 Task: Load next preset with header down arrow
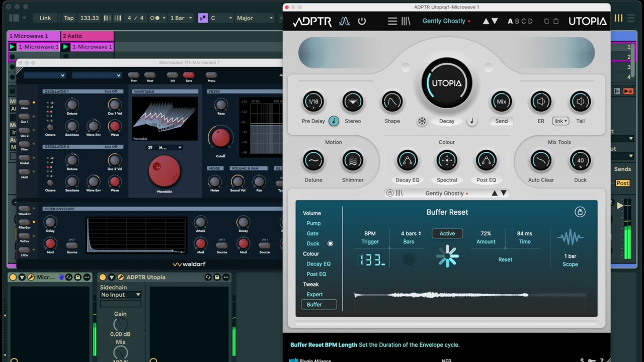[495, 21]
